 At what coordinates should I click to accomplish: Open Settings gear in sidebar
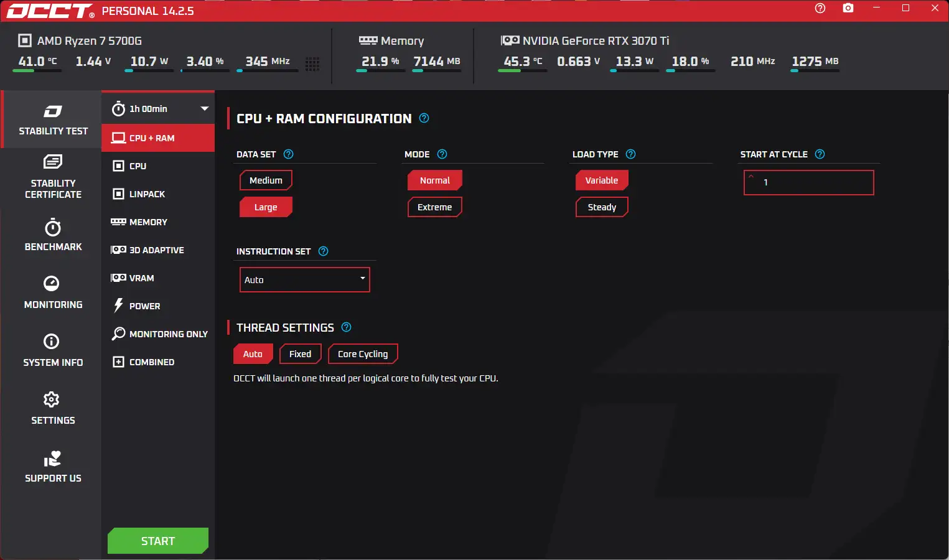(52, 408)
